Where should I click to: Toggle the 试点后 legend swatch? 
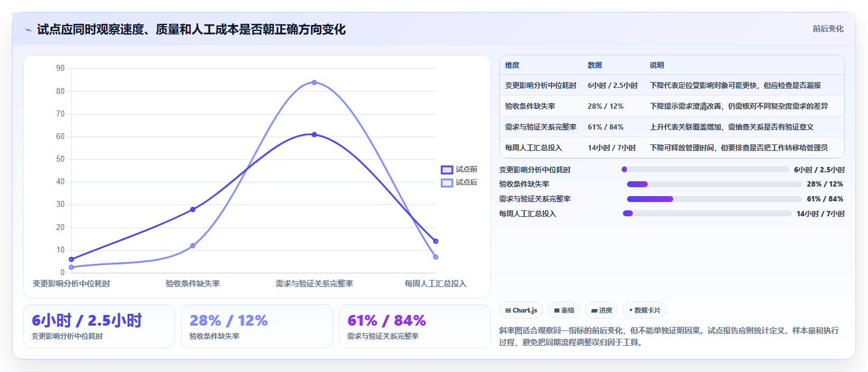pyautogui.click(x=446, y=183)
